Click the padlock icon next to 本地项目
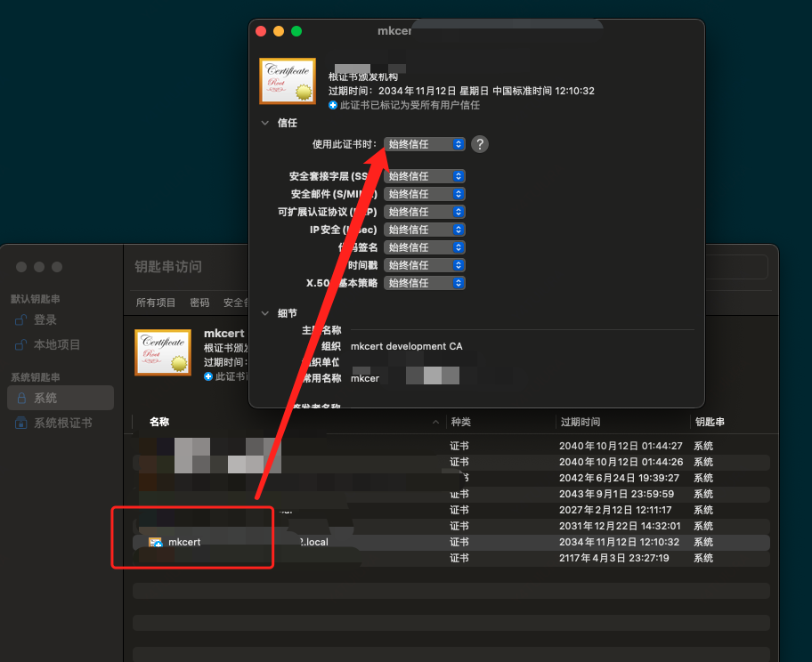 [20, 344]
